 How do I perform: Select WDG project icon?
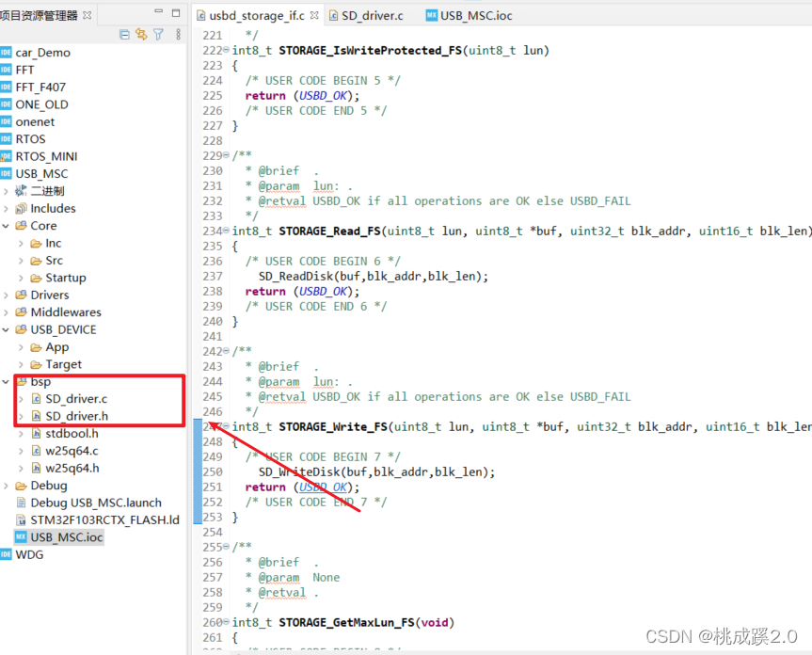click(6, 554)
